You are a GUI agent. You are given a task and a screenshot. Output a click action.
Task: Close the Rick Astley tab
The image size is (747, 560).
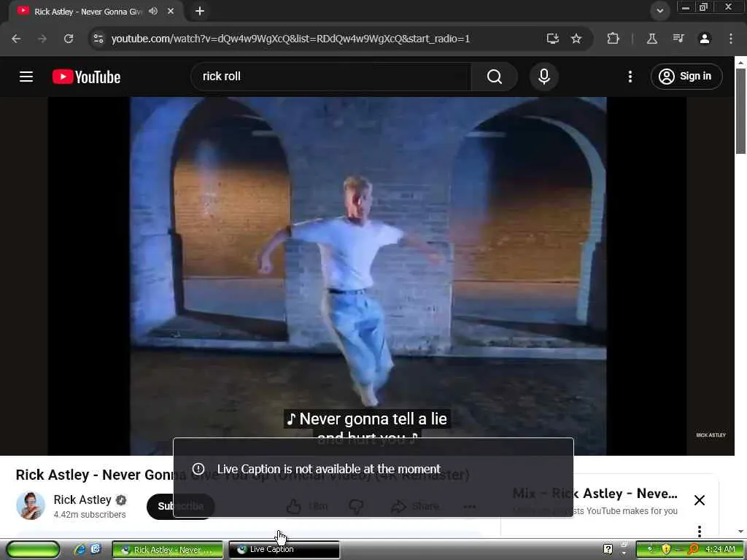click(171, 11)
